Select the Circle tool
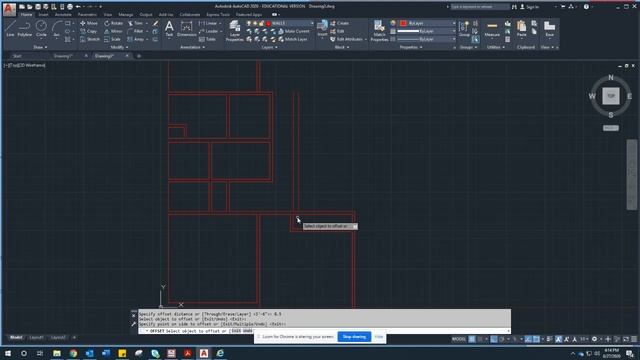640x360 pixels. 41,29
